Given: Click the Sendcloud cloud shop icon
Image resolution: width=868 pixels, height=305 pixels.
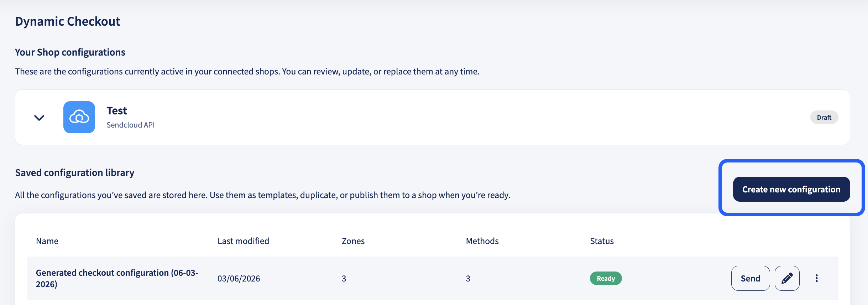Looking at the screenshot, I should pos(79,117).
